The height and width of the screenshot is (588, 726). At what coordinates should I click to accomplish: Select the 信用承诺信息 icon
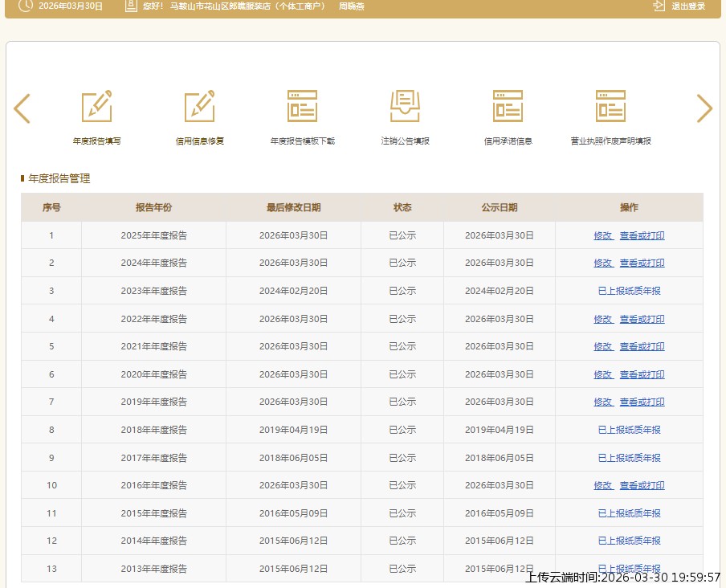508,107
